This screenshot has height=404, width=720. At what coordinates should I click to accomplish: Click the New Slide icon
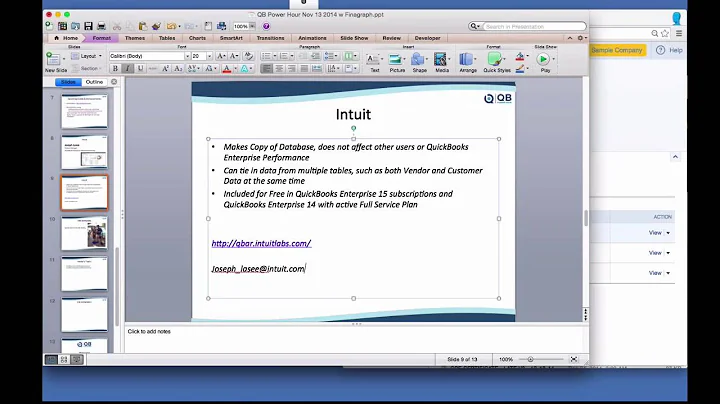point(53,59)
